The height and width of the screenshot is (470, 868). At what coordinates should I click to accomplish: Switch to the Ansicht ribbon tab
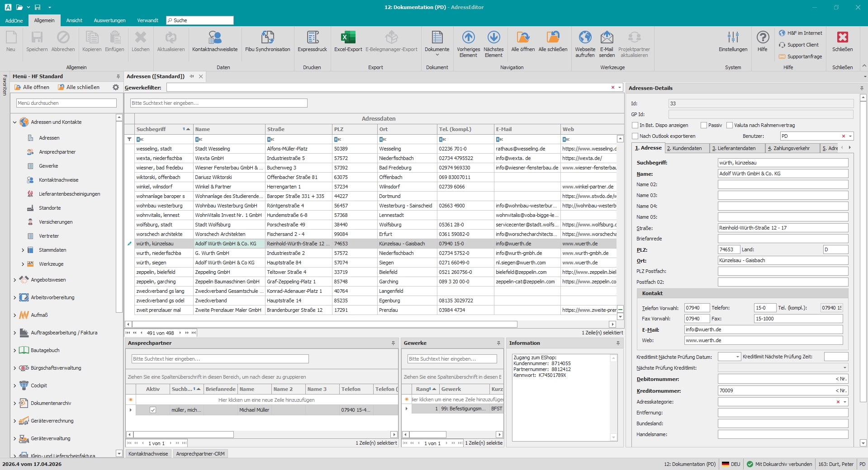74,20
